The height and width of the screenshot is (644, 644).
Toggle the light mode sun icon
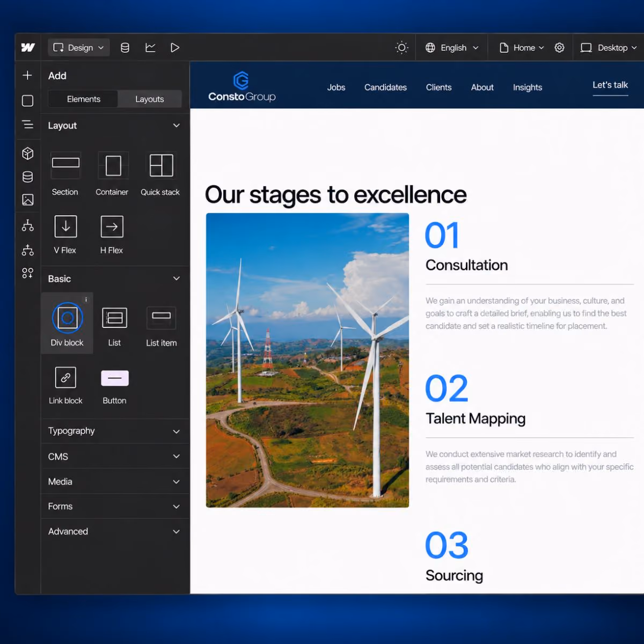[x=401, y=48]
